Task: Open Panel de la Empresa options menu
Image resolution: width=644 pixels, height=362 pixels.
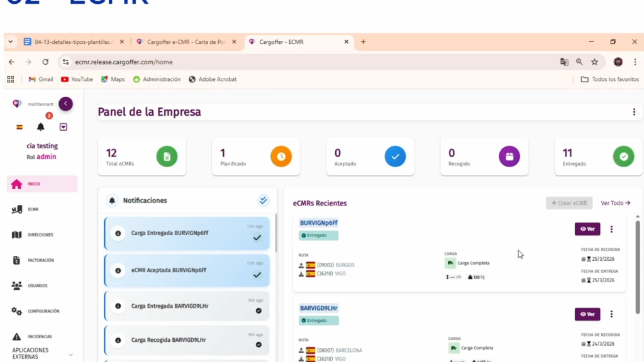Action: click(x=633, y=112)
